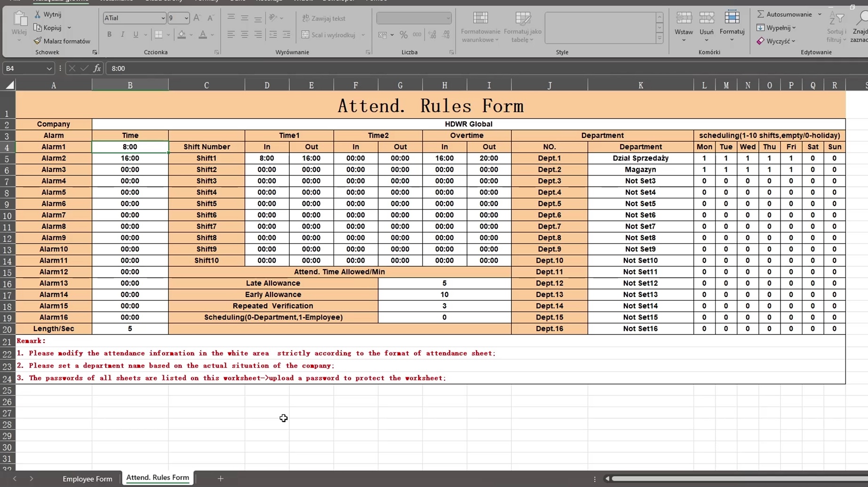
Task: Align text right
Action: 258,34
